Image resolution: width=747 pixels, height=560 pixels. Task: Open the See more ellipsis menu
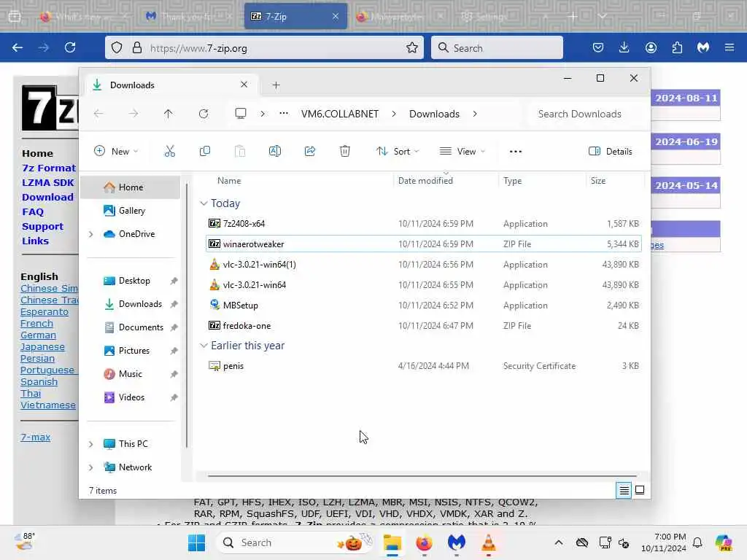pos(516,152)
